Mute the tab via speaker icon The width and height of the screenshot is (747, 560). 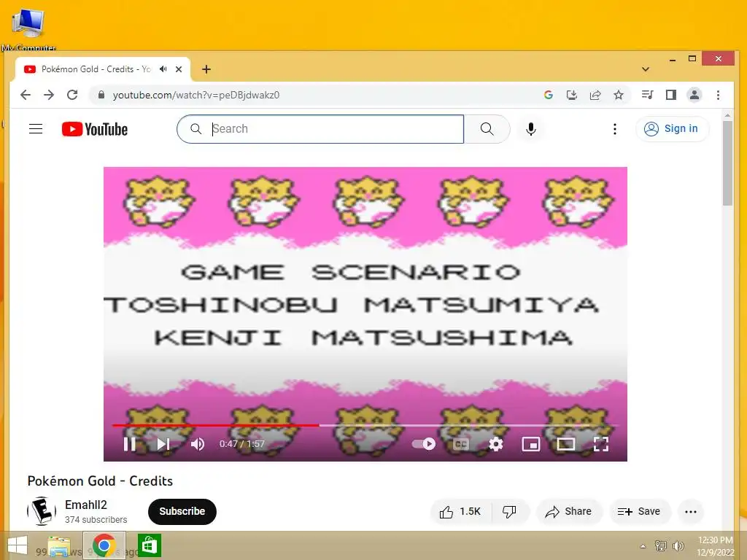pyautogui.click(x=163, y=69)
